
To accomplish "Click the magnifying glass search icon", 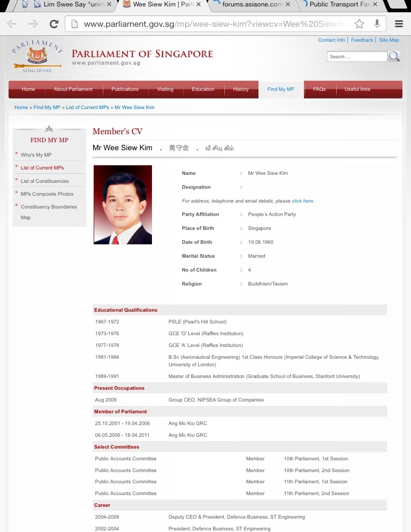I will [394, 56].
